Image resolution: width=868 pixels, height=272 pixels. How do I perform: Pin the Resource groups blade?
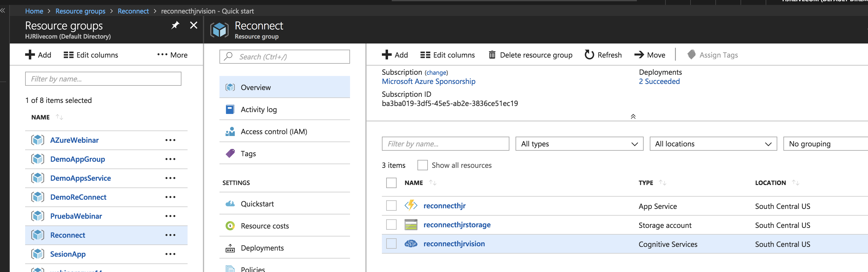pyautogui.click(x=175, y=25)
